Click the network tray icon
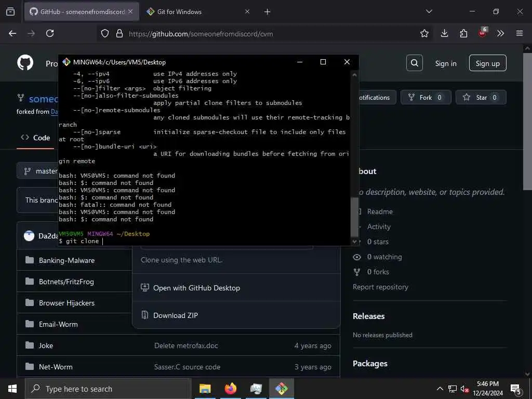Viewport: 532px width, 399px height. coord(453,389)
